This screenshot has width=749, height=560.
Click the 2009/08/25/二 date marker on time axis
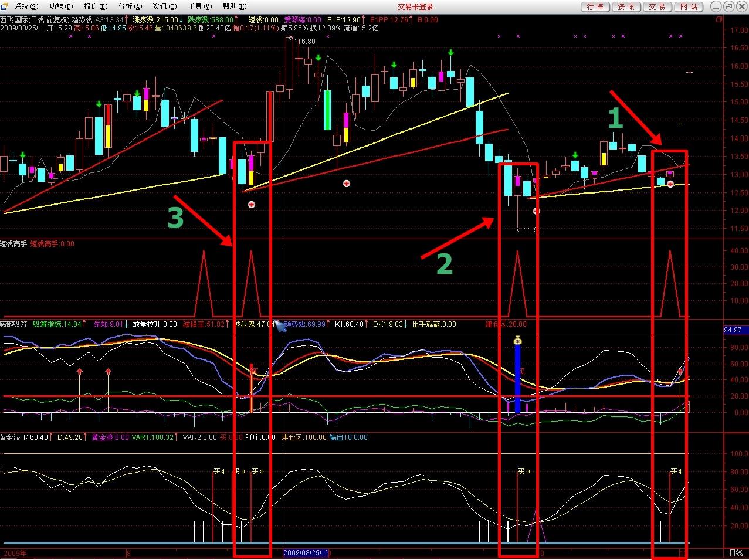click(306, 553)
